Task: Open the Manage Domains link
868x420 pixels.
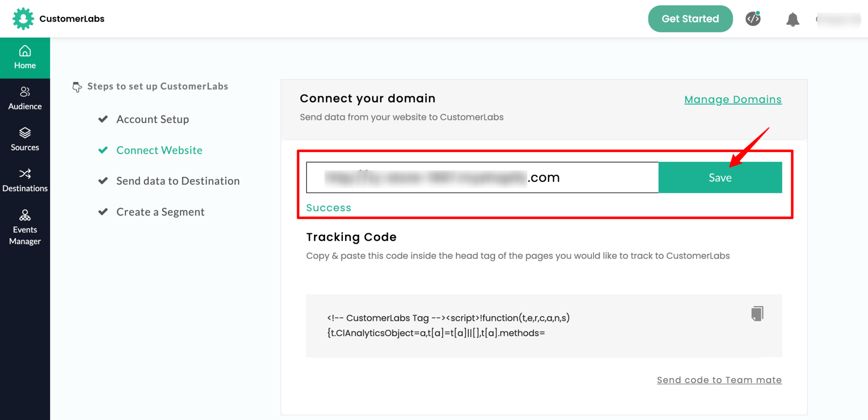Action: [x=733, y=99]
